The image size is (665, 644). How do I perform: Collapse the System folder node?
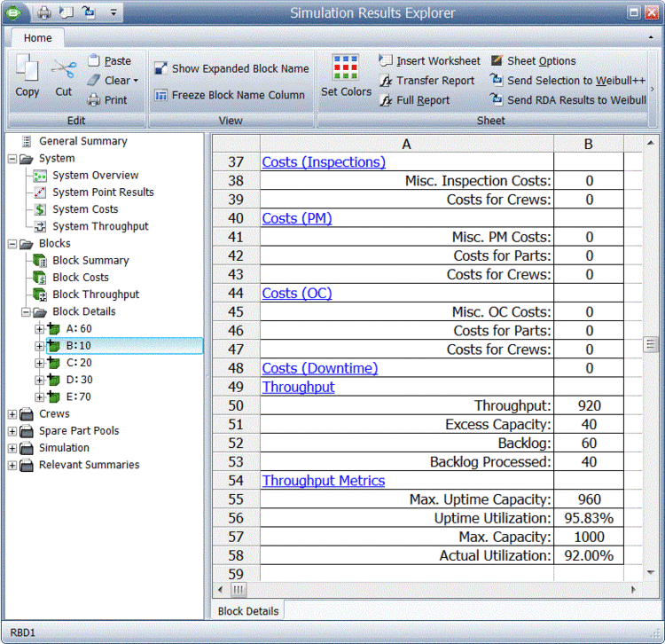pos(12,159)
